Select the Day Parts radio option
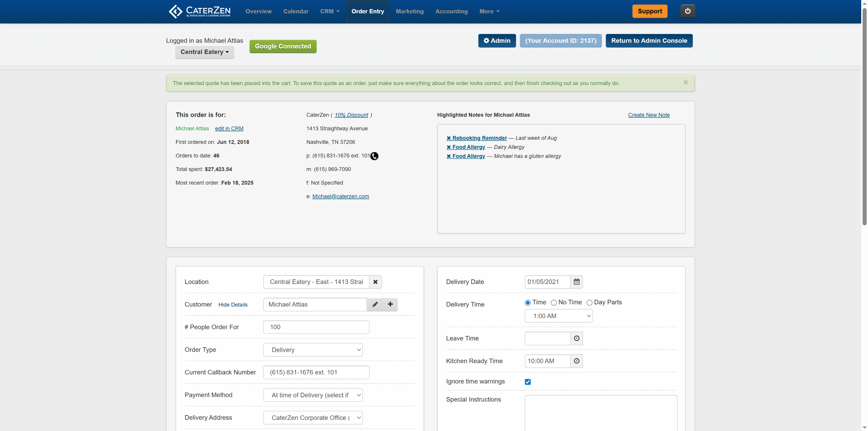Image resolution: width=868 pixels, height=431 pixels. coord(589,303)
